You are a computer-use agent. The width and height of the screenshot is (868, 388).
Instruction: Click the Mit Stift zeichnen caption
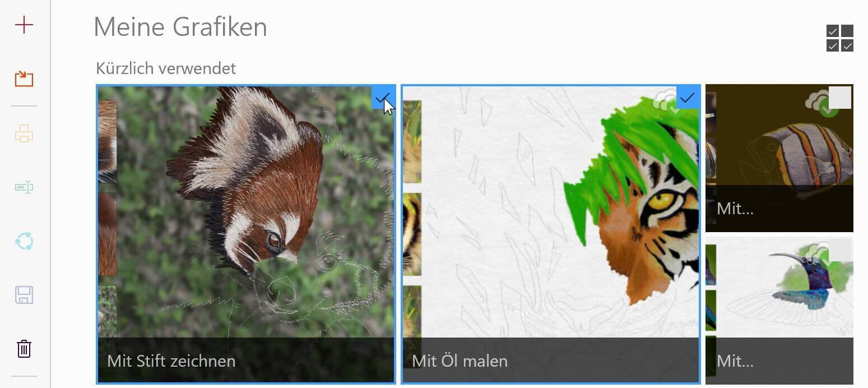pyautogui.click(x=171, y=361)
